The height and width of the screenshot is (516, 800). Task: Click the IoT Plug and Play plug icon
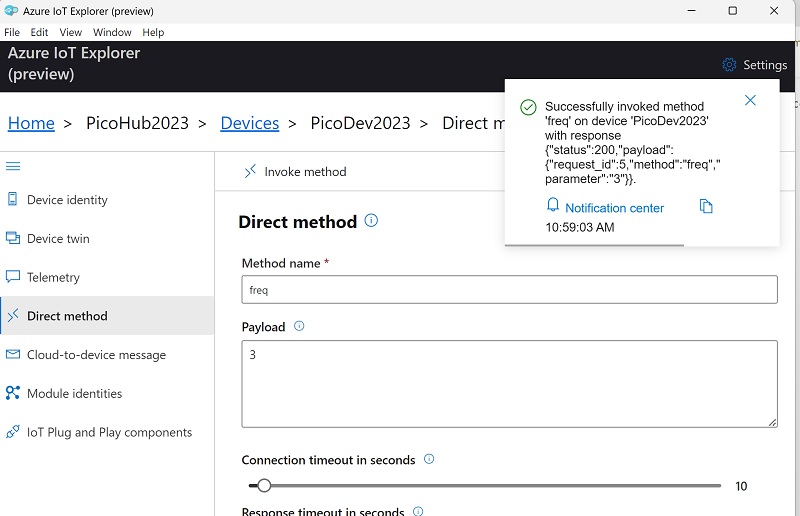point(13,432)
